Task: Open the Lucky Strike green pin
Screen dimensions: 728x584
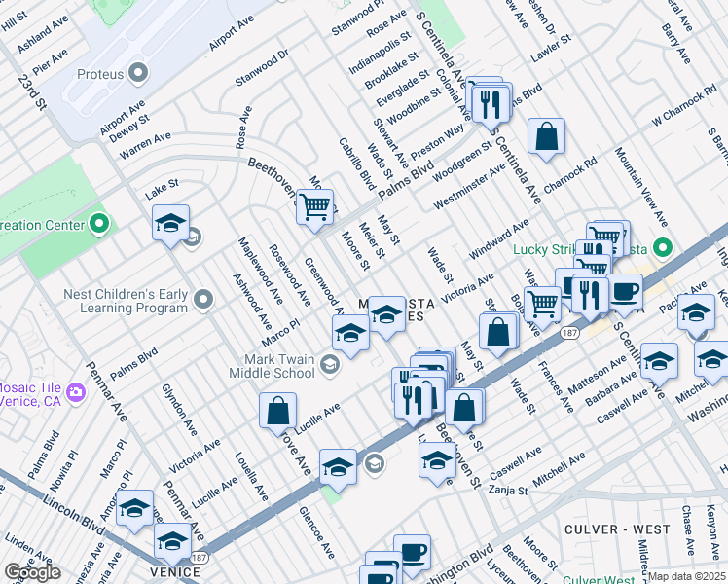Action: point(663,248)
